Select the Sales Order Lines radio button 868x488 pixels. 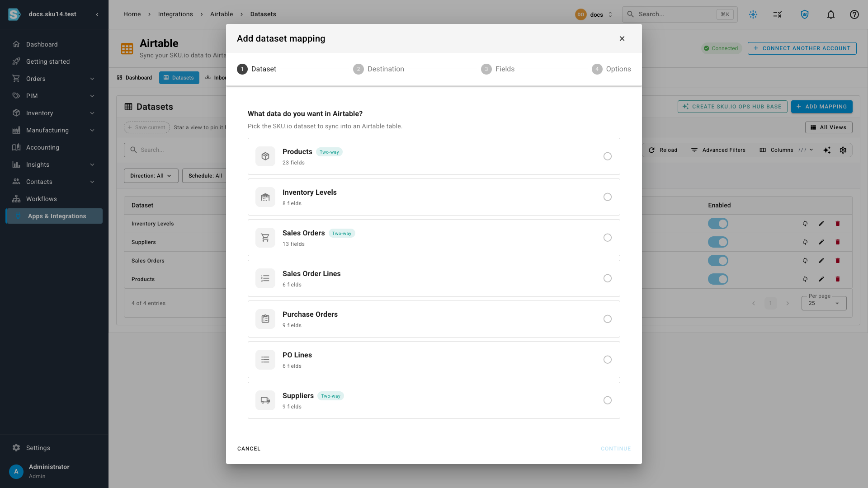[608, 278]
